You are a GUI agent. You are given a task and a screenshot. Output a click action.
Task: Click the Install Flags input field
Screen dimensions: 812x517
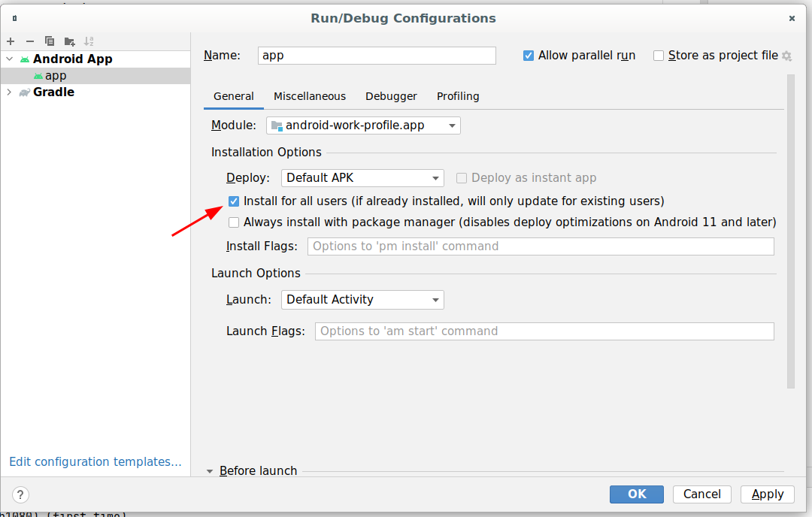(x=540, y=246)
